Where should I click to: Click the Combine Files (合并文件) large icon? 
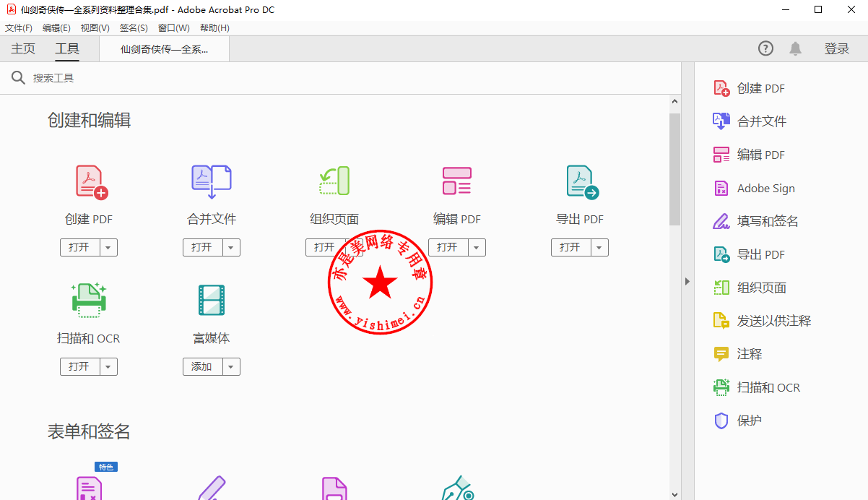211,182
